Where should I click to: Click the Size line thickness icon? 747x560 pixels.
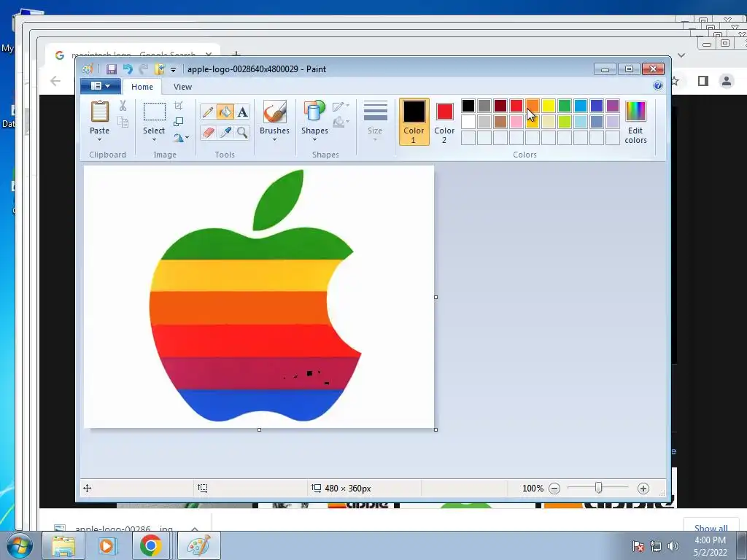(x=376, y=112)
